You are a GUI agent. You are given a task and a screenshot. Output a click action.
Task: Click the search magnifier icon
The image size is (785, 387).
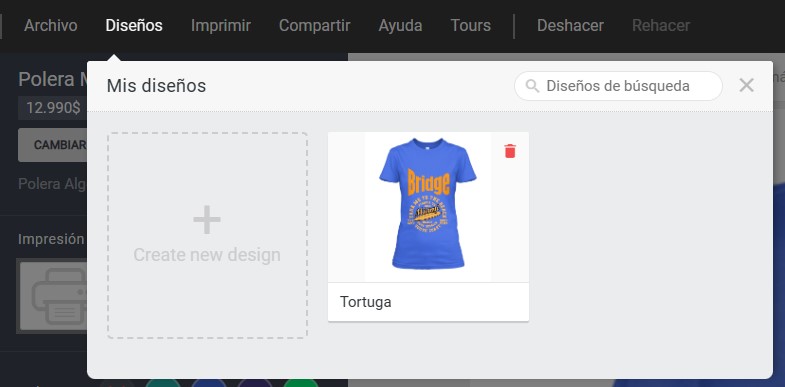tap(533, 86)
